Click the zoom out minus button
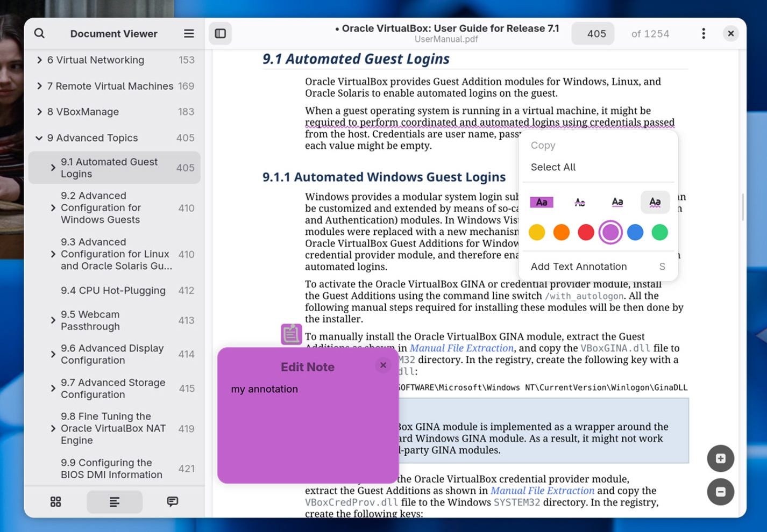The width and height of the screenshot is (767, 532). point(721,492)
